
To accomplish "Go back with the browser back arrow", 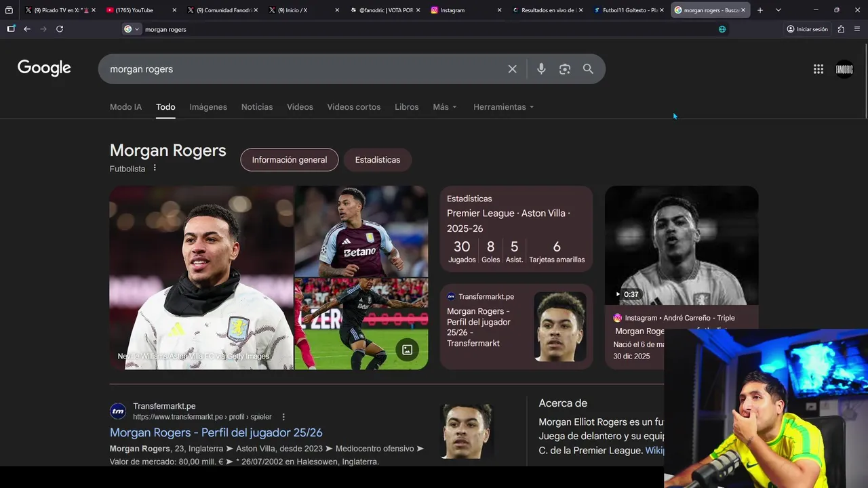I will [27, 29].
